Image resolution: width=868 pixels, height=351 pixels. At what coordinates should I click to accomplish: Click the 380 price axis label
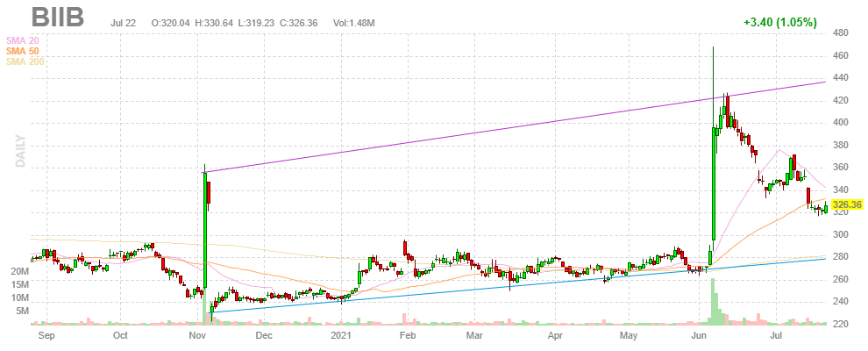841,146
